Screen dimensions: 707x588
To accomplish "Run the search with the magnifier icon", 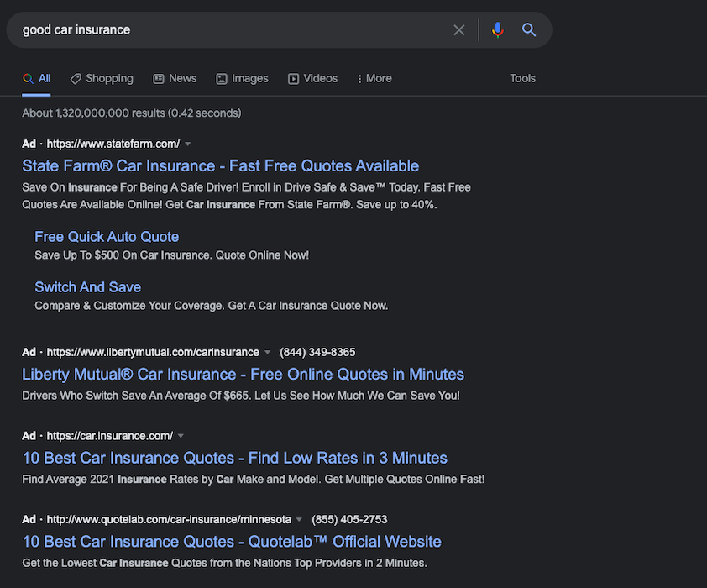I will tap(529, 29).
